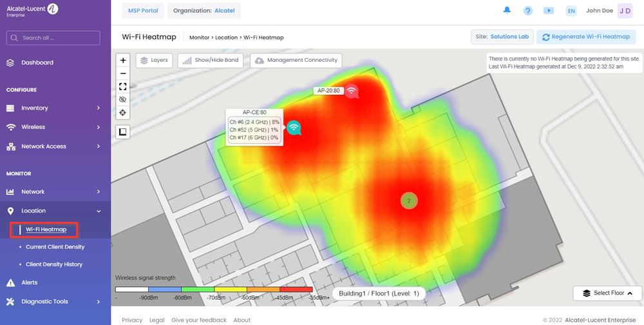Click the Diagnostic Tools wrench icon

pyautogui.click(x=10, y=302)
